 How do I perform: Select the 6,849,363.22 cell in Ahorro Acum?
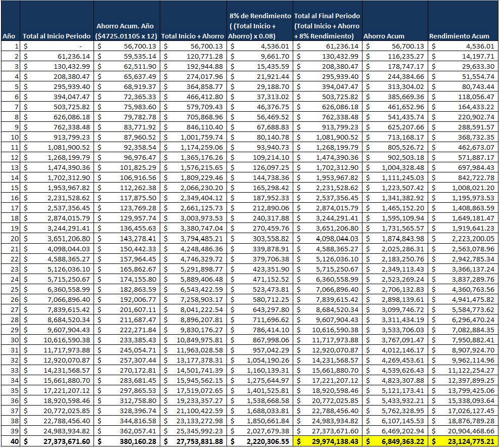point(395,441)
